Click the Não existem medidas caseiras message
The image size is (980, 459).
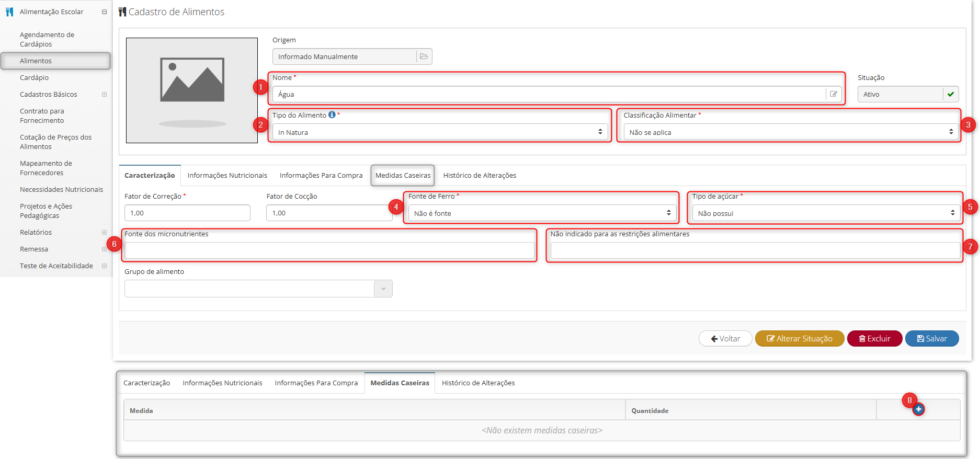click(x=542, y=430)
